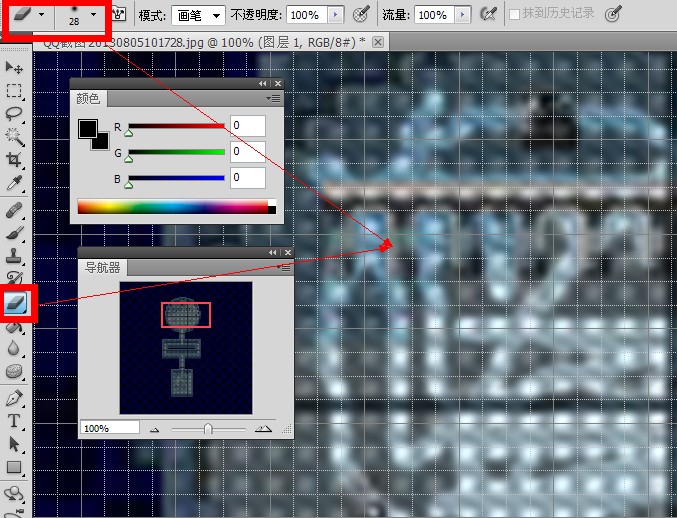Click the 流量 flow value field
677x518 pixels.
click(x=434, y=16)
